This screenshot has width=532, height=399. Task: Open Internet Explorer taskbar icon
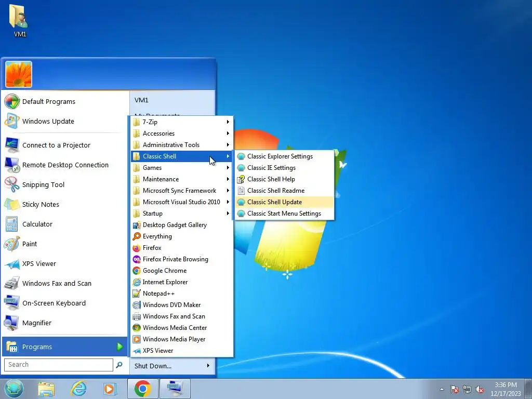pos(79,389)
